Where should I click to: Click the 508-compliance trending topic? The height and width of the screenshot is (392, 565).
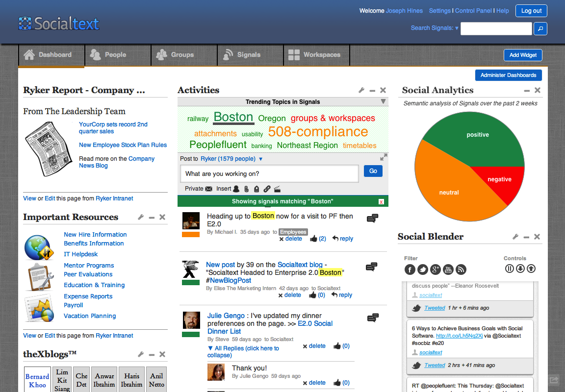tap(318, 132)
